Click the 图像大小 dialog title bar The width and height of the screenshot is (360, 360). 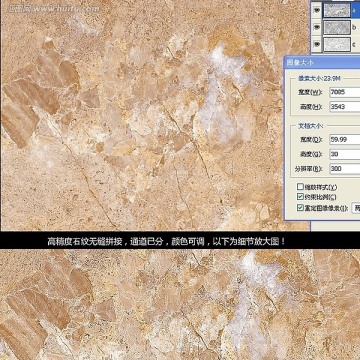[322, 63]
